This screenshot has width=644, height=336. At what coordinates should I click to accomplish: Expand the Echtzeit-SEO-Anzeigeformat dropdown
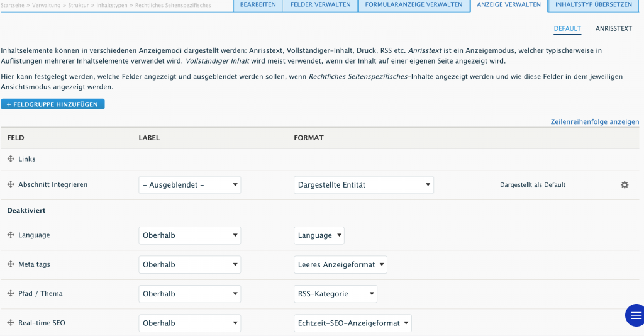[352, 323]
